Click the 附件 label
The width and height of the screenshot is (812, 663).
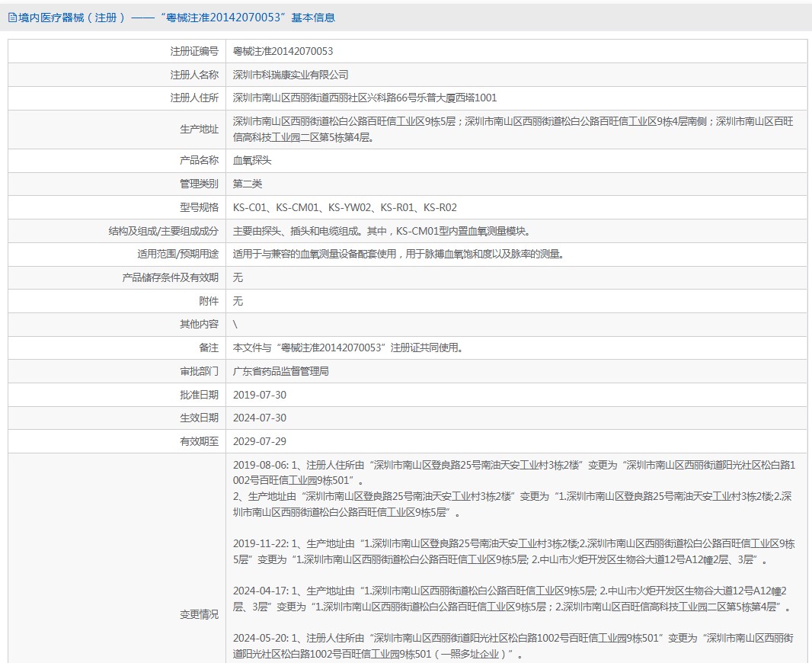[209, 301]
